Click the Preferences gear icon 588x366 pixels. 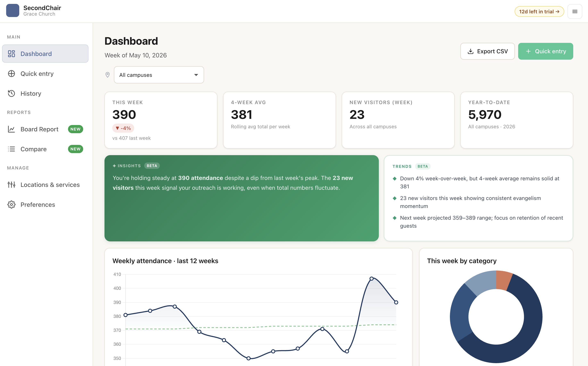[x=11, y=205]
